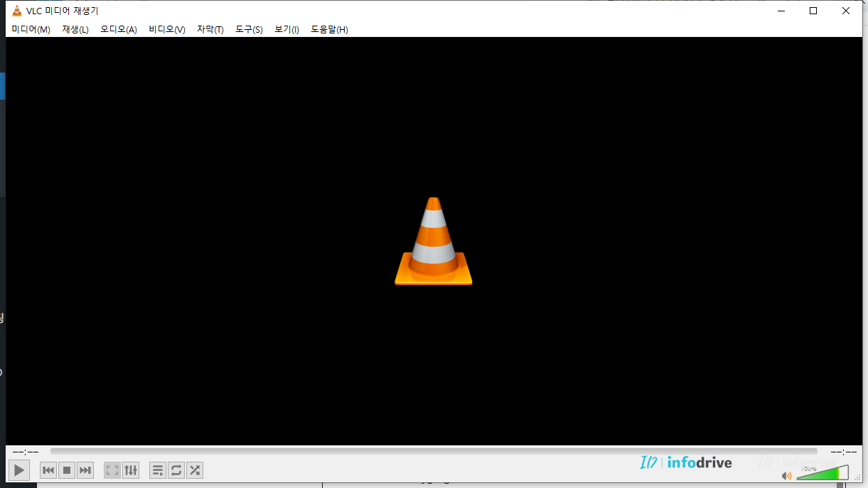Minimize the VLC window
The height and width of the screenshot is (488, 868).
pyautogui.click(x=781, y=11)
